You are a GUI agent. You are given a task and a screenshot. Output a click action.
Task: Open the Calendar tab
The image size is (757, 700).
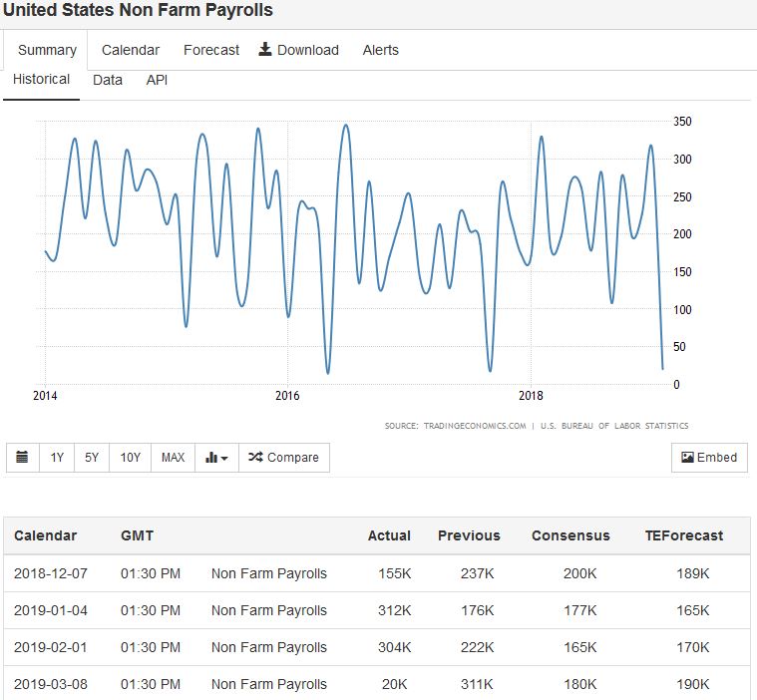click(x=131, y=50)
